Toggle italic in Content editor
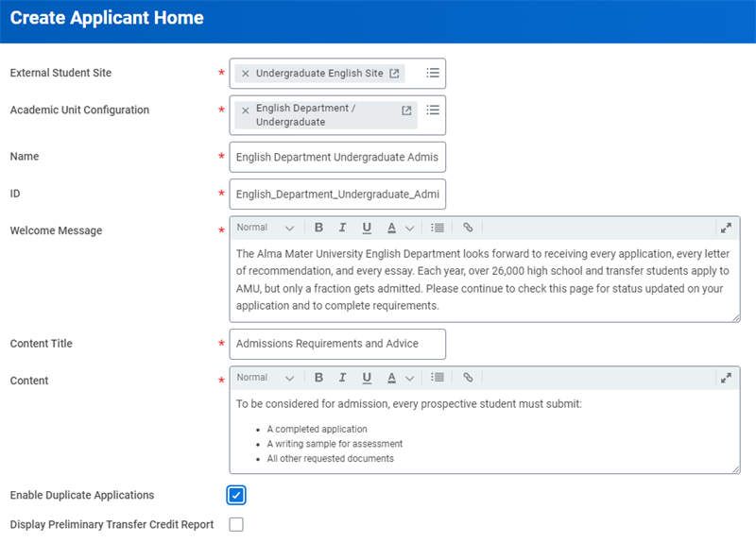This screenshot has height=543, width=756. tap(342, 378)
